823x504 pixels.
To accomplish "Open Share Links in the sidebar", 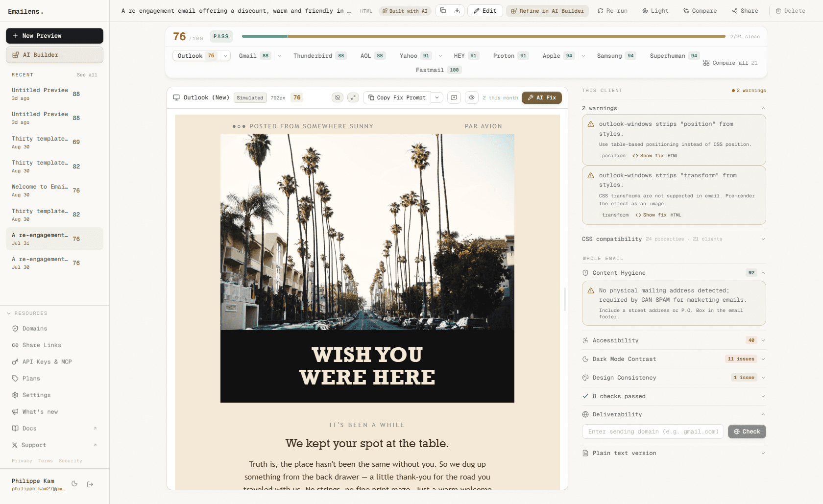I will coord(54,345).
